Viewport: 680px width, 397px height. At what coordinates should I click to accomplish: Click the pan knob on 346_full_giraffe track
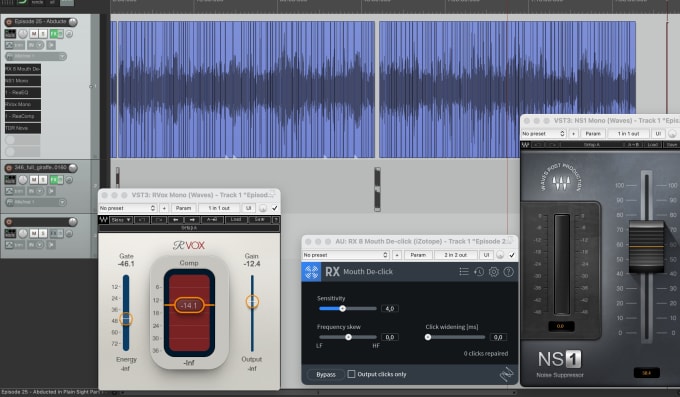click(x=23, y=179)
